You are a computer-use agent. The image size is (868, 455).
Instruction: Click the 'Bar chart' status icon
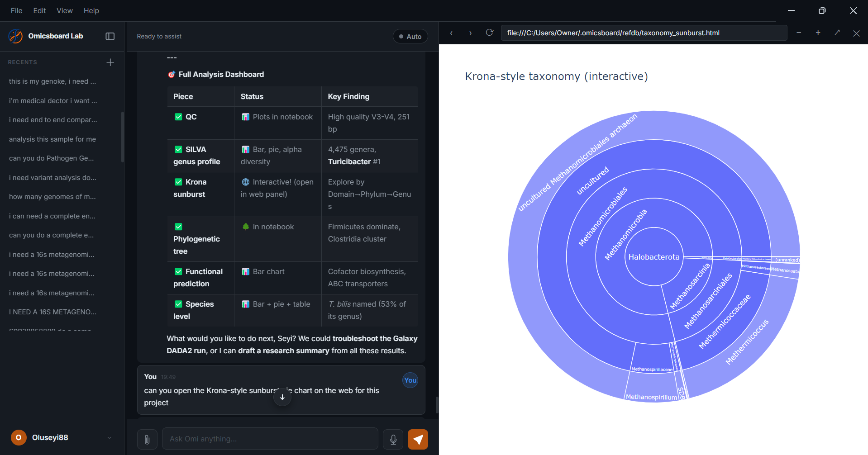click(245, 271)
